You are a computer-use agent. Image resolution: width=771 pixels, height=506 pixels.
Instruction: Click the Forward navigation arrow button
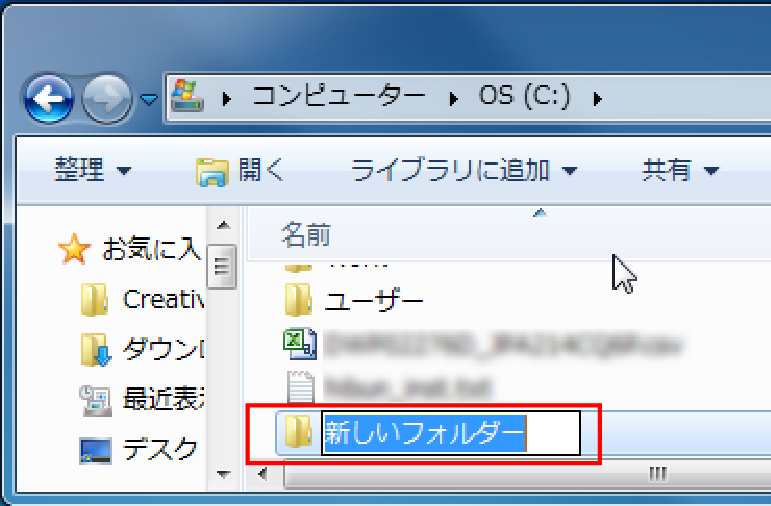(x=107, y=100)
